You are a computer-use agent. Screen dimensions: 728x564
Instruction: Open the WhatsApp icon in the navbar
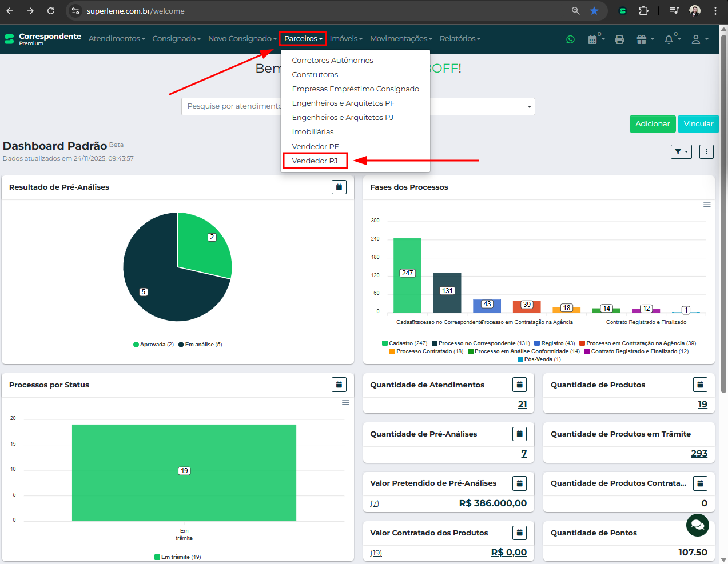click(x=570, y=39)
